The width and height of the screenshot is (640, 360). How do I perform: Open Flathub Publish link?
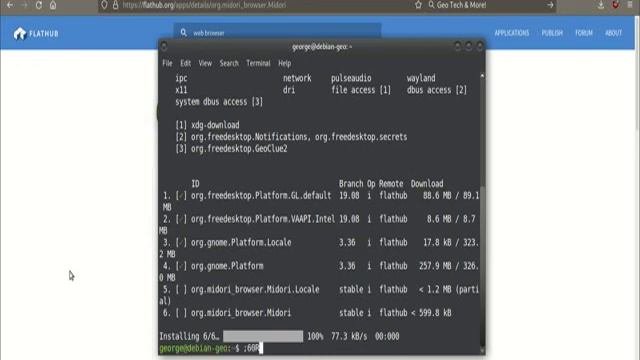click(x=552, y=33)
